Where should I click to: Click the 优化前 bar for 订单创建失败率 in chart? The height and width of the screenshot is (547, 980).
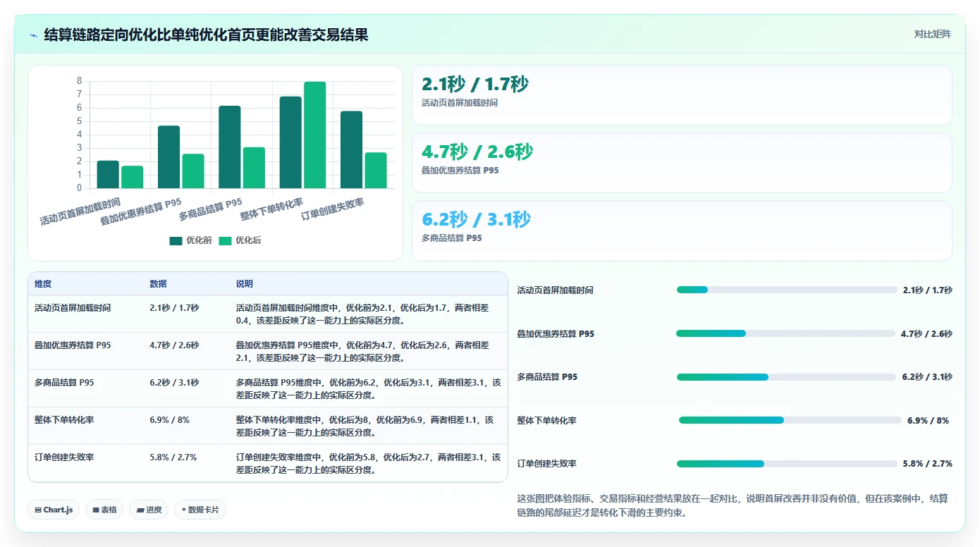(352, 150)
